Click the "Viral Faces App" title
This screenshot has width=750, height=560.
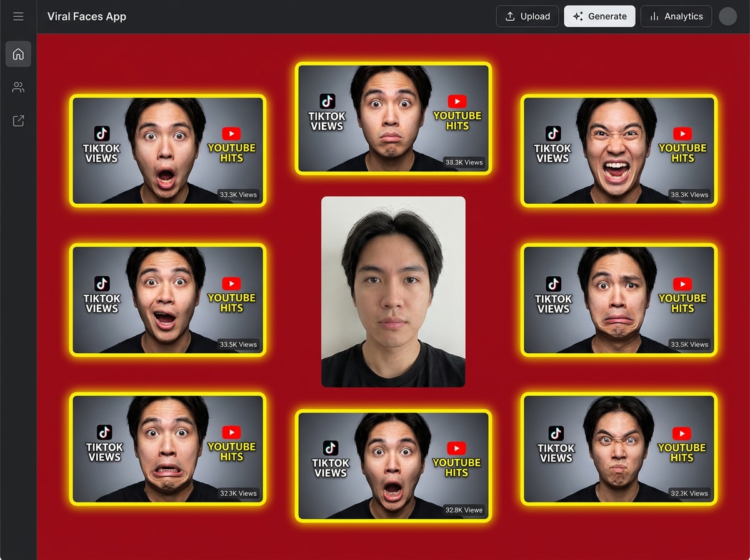87,16
